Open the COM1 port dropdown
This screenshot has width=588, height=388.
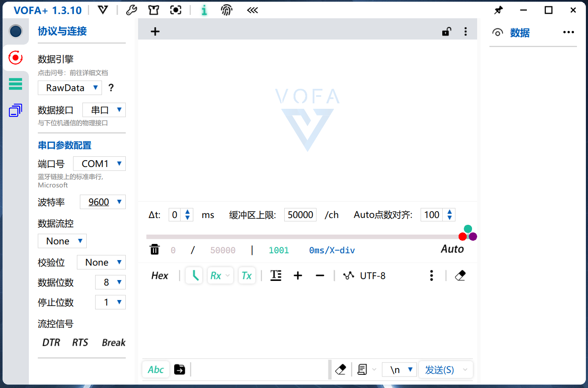(x=99, y=164)
